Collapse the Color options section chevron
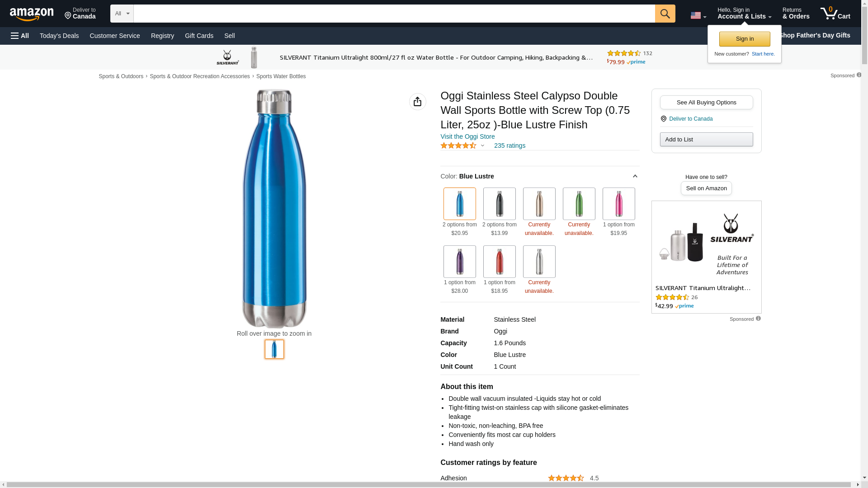The width and height of the screenshot is (868, 488). 635,176
